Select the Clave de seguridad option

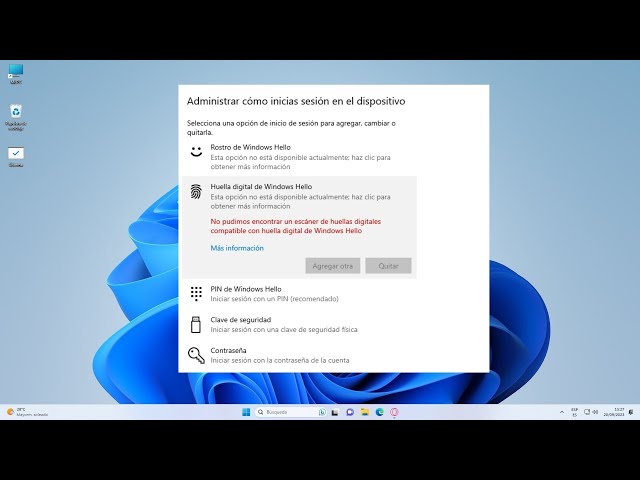[x=299, y=324]
